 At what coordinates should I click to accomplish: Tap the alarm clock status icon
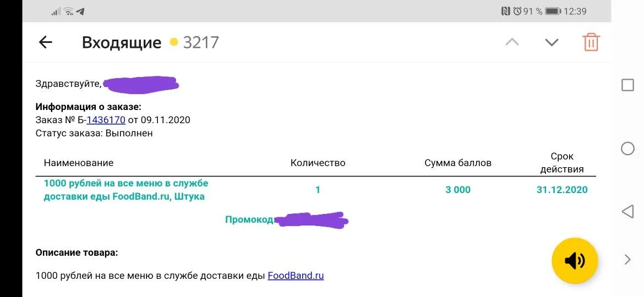[x=517, y=11]
